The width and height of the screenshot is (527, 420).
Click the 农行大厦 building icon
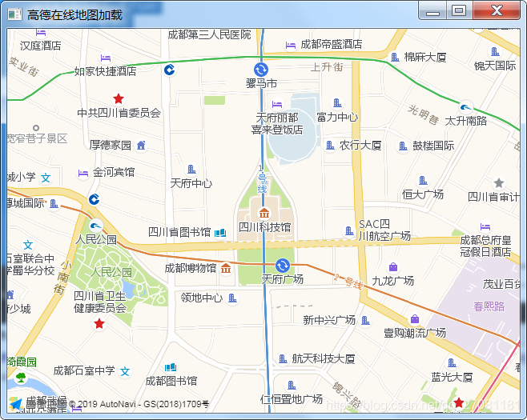(330, 146)
